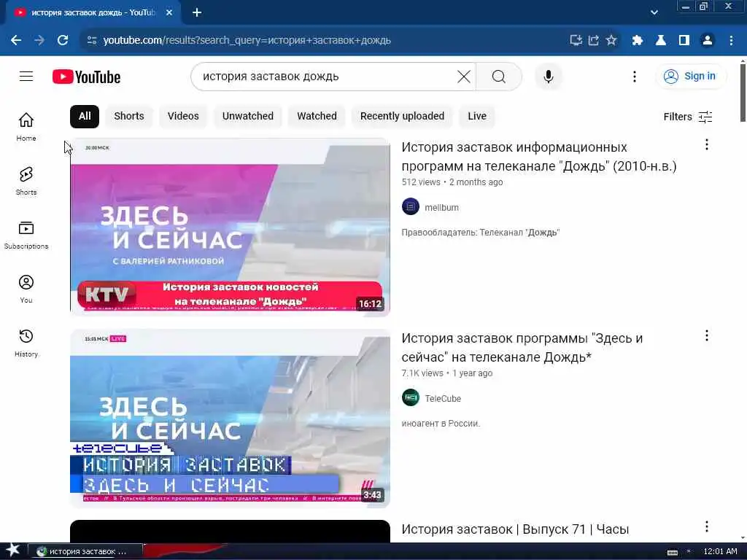Click the mellbum channel avatar

pyautogui.click(x=410, y=206)
